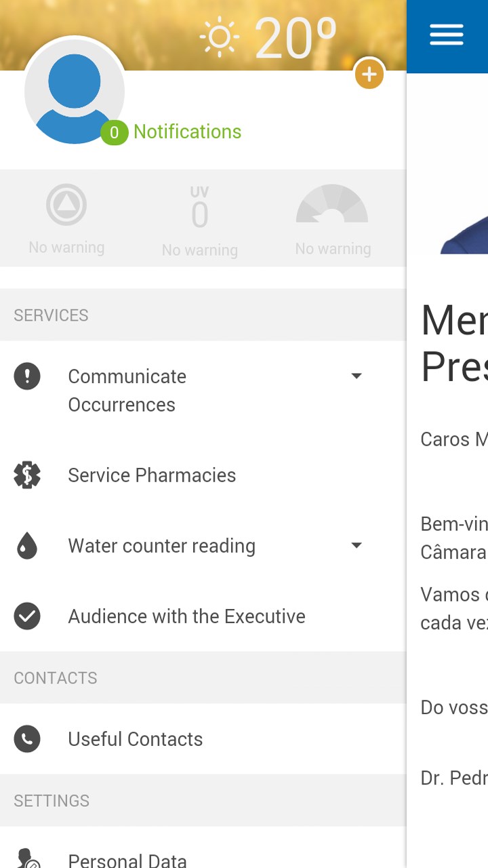Viewport: 488px width, 868px height.
Task: Tap the fire risk gauge icon
Action: (x=332, y=205)
